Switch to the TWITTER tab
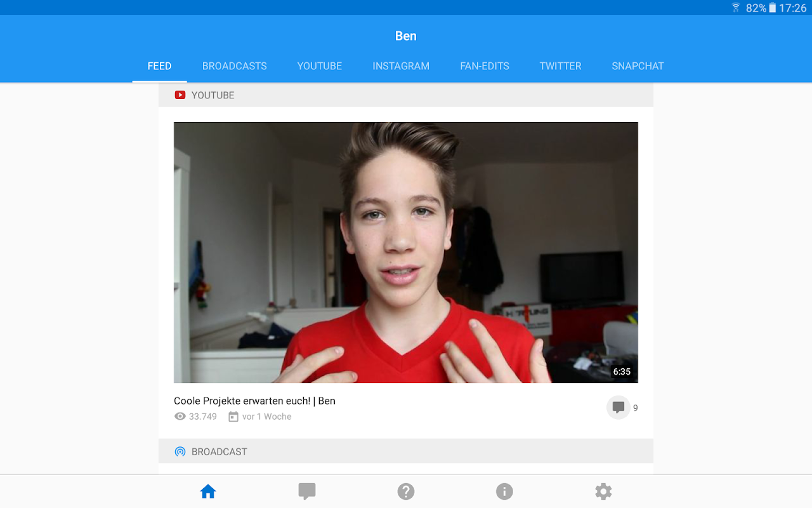Screen dimensions: 812x508 click(x=560, y=66)
